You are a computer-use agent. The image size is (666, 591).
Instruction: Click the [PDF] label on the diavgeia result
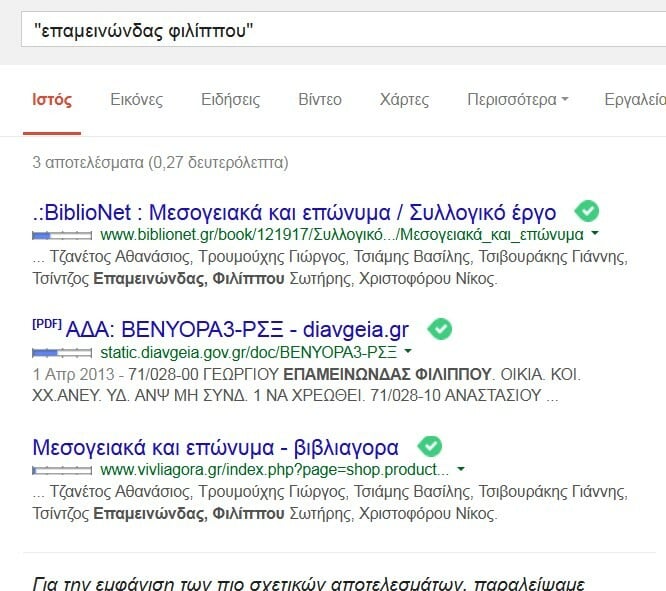47,324
